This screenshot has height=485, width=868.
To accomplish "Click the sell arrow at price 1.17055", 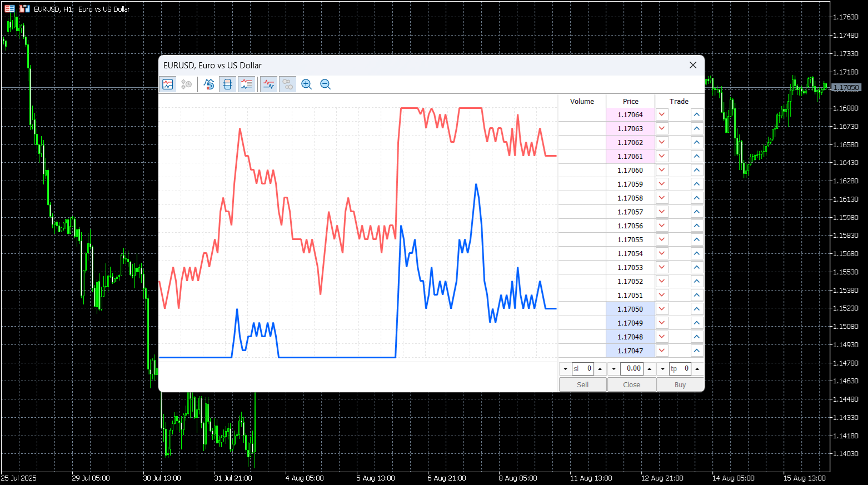I will click(x=662, y=239).
